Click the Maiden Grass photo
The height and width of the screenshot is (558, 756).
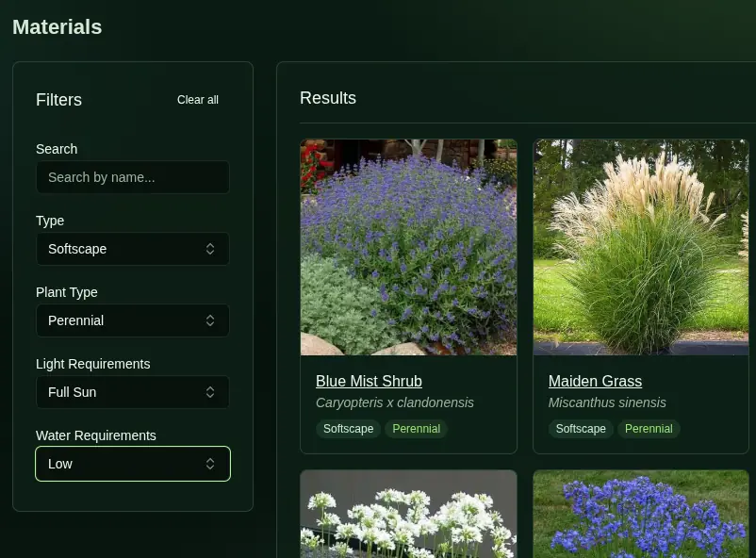click(x=641, y=247)
